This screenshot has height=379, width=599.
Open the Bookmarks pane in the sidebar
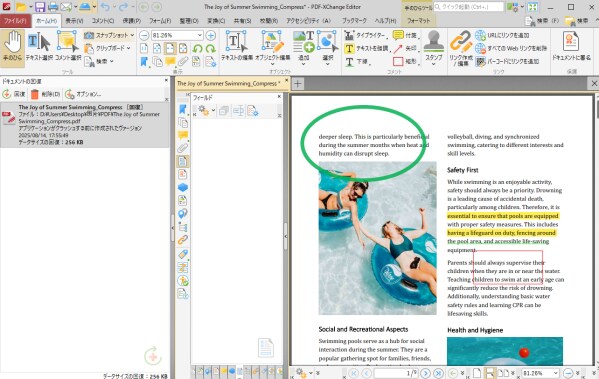(183, 109)
